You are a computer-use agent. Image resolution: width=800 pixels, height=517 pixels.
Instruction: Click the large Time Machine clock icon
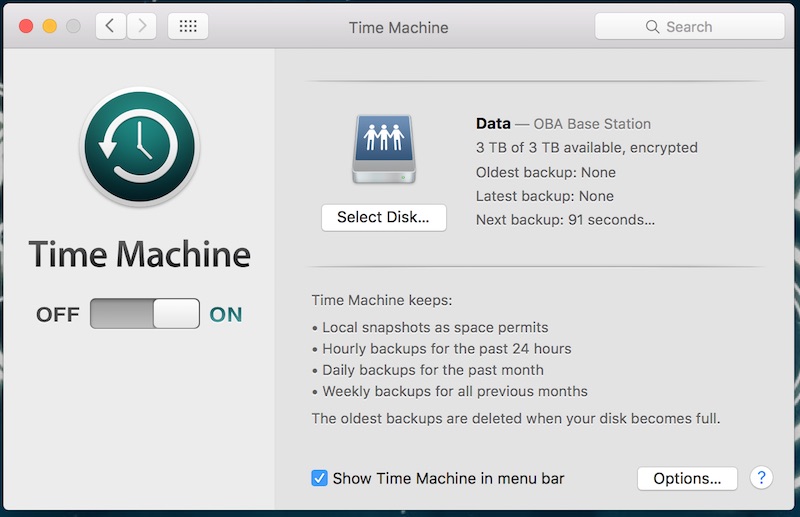click(139, 147)
